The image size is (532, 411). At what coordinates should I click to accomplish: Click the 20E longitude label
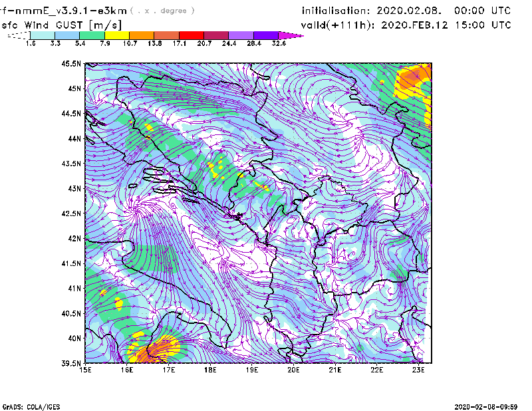click(293, 370)
